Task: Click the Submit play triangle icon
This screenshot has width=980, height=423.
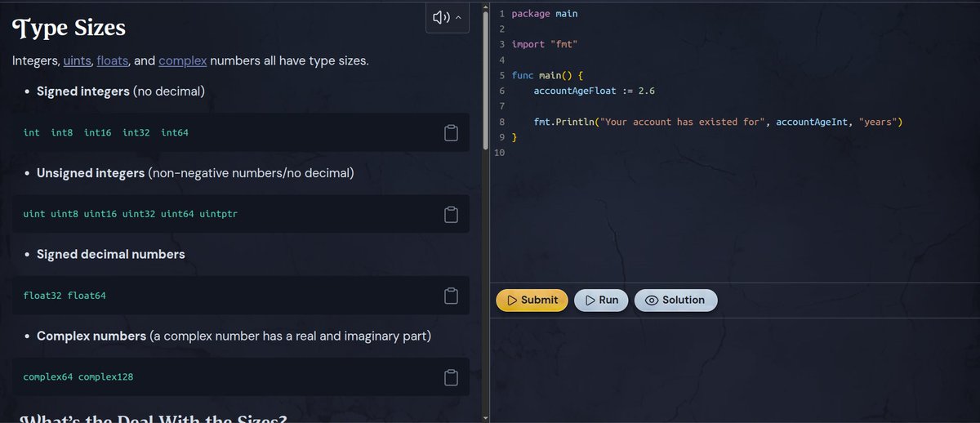Action: coord(512,300)
